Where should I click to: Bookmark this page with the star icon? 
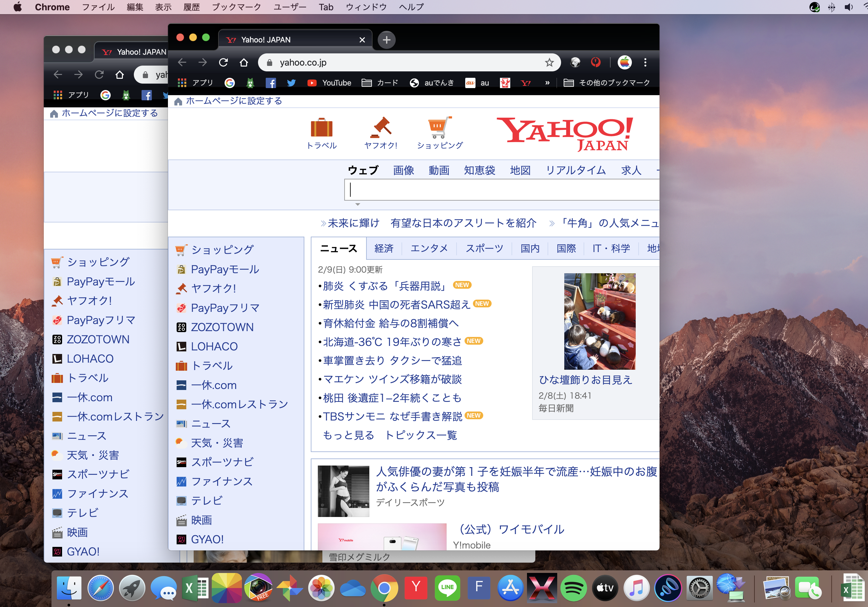click(549, 62)
